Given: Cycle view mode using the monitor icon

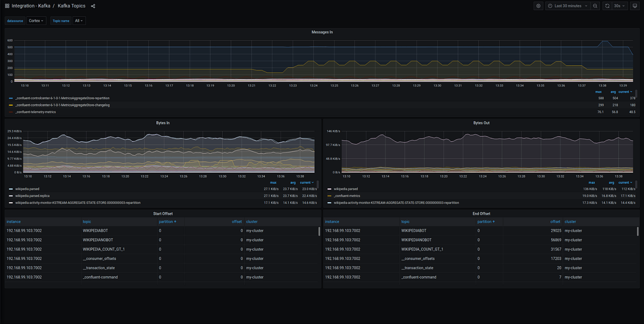Looking at the screenshot, I should tap(635, 6).
